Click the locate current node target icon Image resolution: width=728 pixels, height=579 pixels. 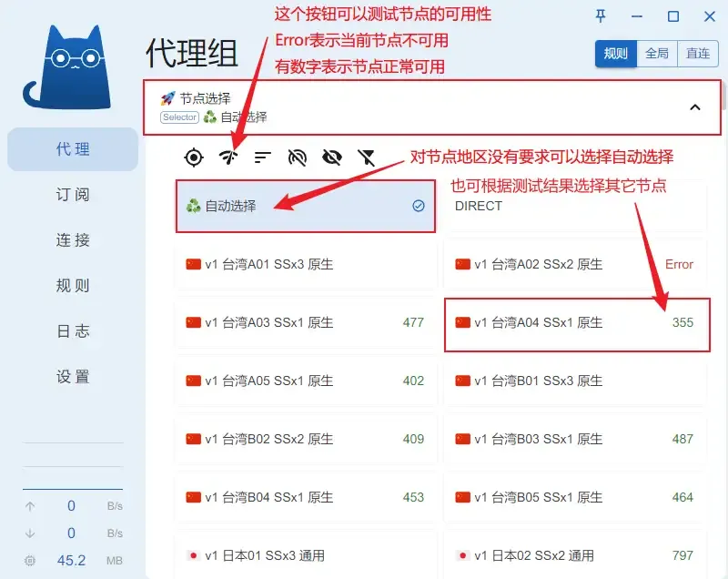click(193, 157)
